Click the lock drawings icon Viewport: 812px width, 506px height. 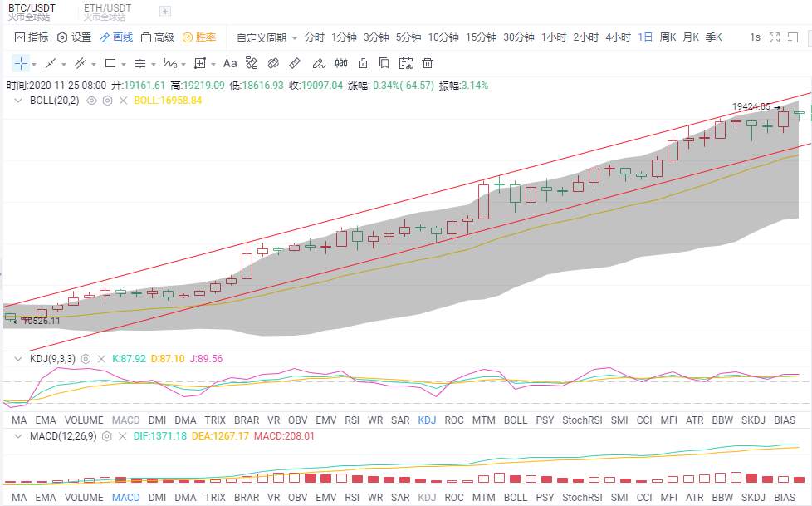click(x=363, y=63)
